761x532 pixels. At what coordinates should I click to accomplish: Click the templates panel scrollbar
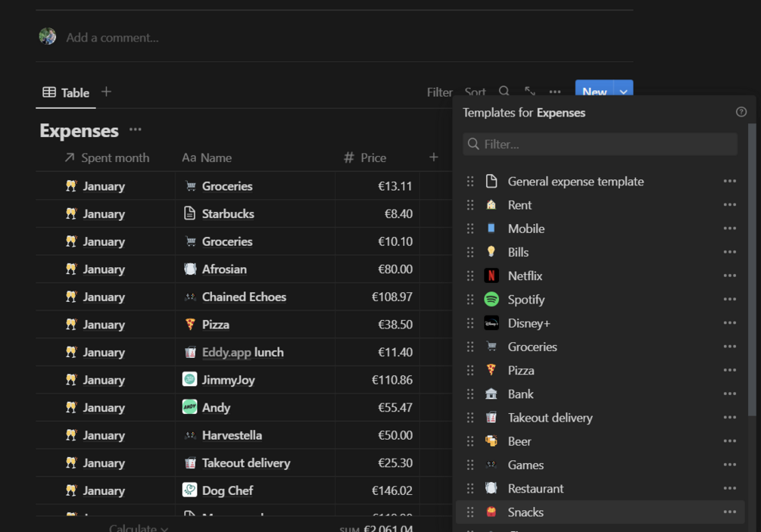[751, 269]
